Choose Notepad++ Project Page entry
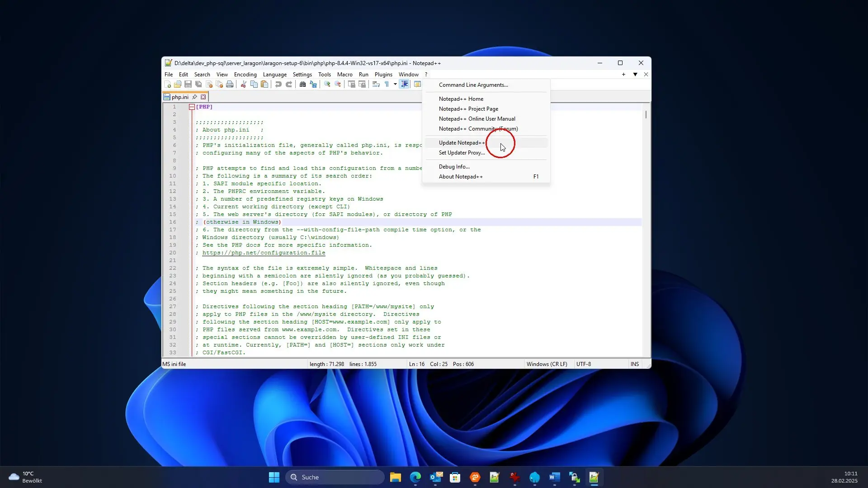Image resolution: width=868 pixels, height=488 pixels. (x=486, y=109)
